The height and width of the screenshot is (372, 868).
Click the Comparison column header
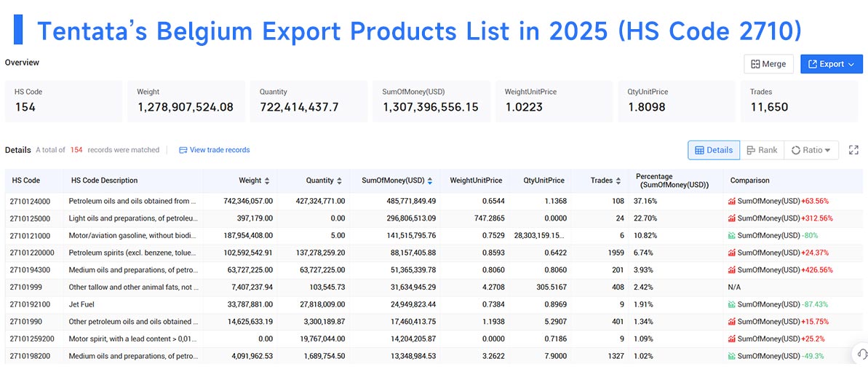pyautogui.click(x=749, y=181)
